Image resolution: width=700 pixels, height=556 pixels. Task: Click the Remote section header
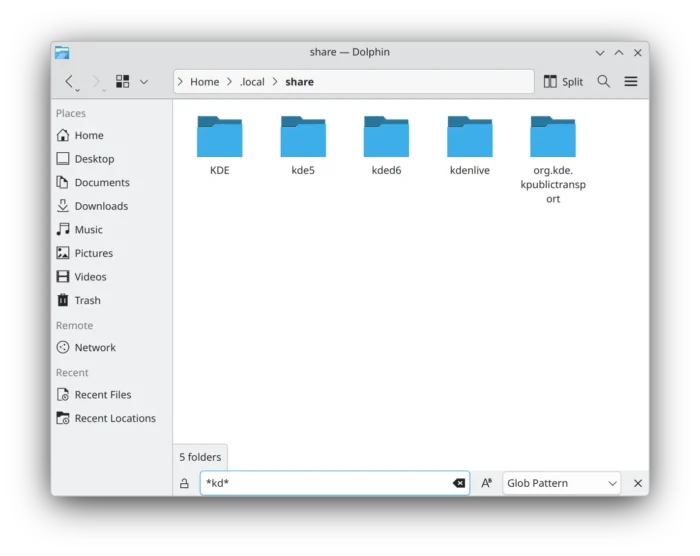click(74, 326)
